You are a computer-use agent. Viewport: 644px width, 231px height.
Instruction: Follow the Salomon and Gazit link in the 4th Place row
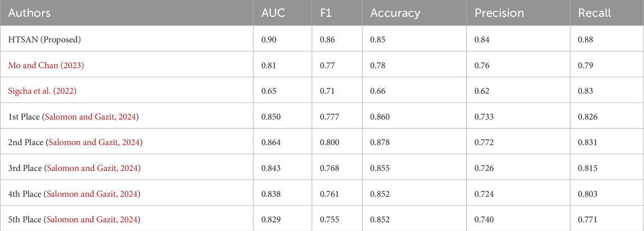coord(93,194)
